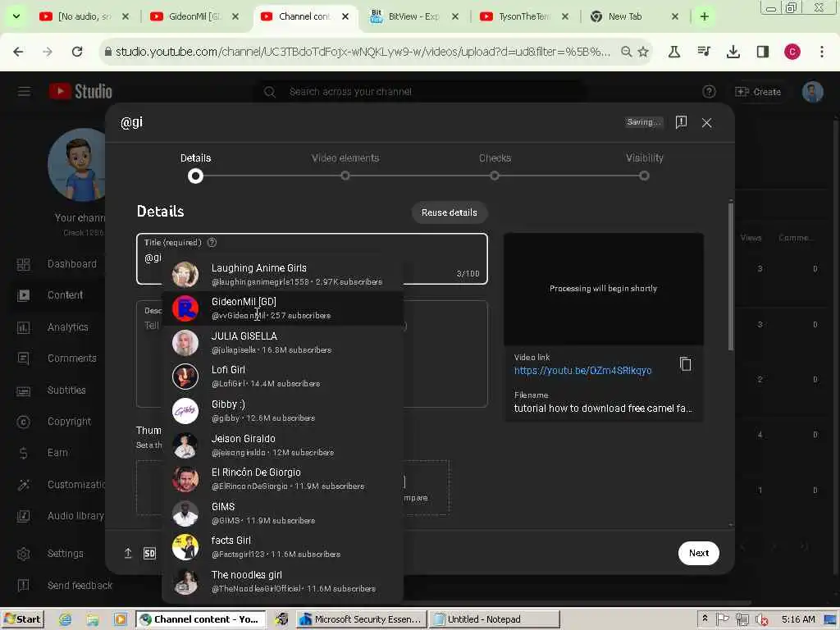Reload the page

point(77,52)
